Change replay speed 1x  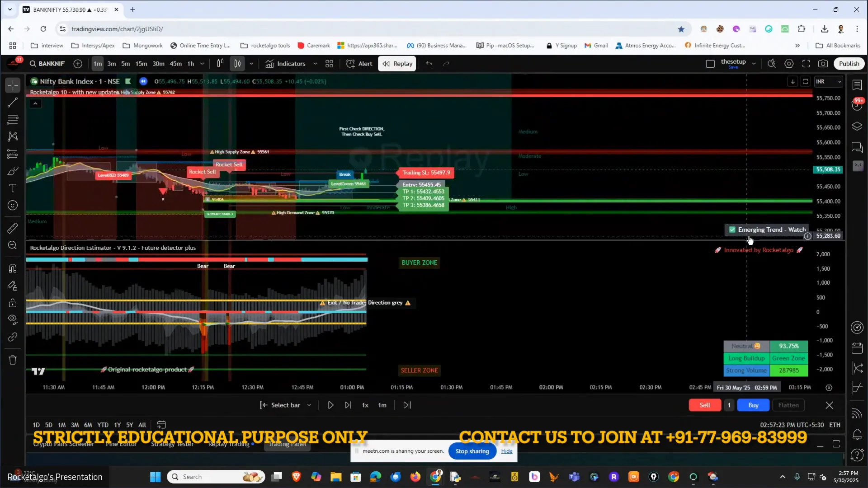[365, 405]
